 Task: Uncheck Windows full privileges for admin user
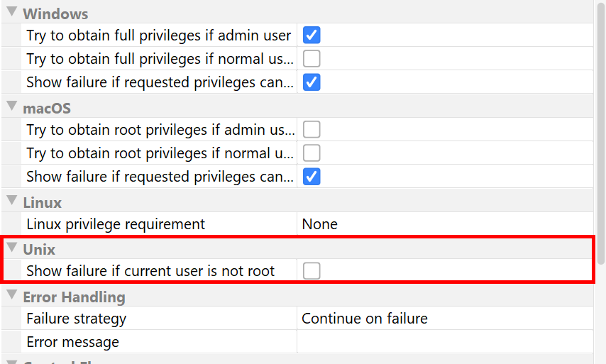[x=312, y=35]
